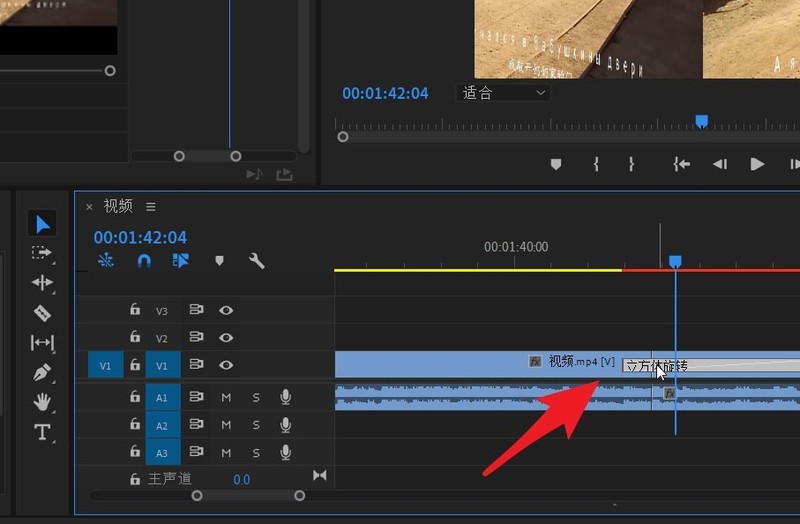
Task: Select the Selection tool arrow
Action: point(42,224)
